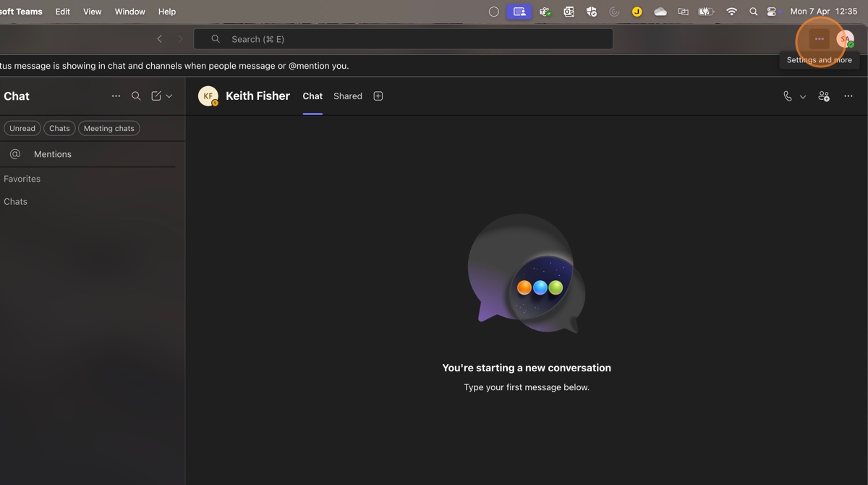This screenshot has height=485, width=868.
Task: Add a tab with the plus icon
Action: [378, 96]
